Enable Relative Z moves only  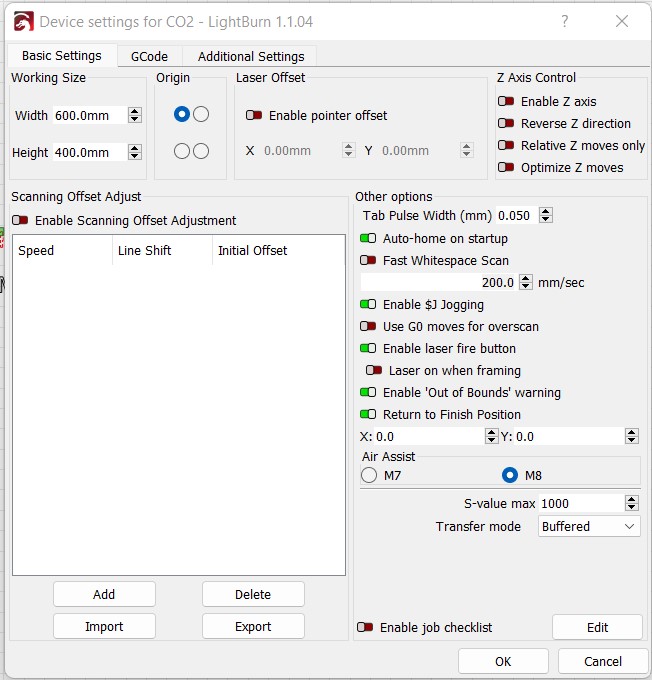(x=506, y=145)
